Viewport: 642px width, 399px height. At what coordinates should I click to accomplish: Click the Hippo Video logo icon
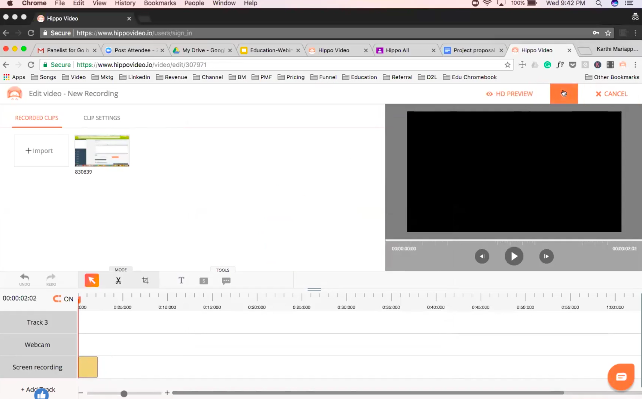[15, 93]
